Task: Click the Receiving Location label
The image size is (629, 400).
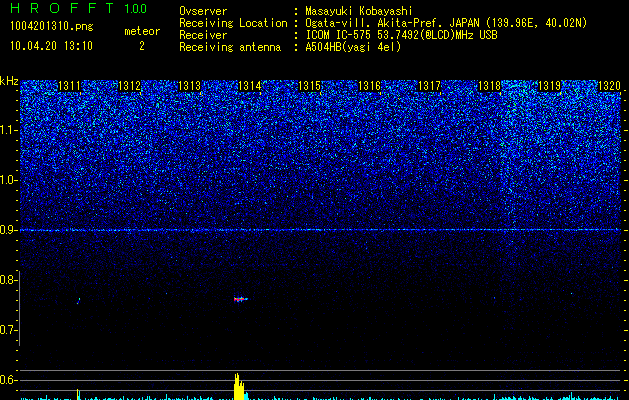Action: pos(233,23)
